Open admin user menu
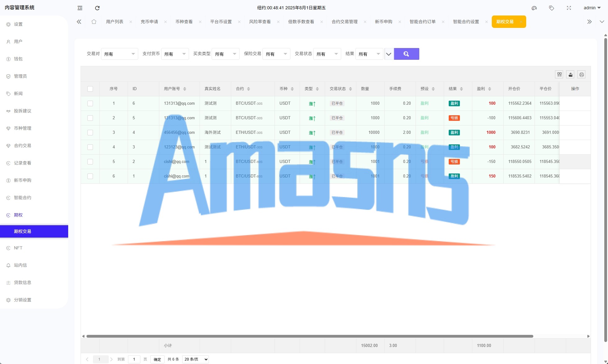The height and width of the screenshot is (364, 608). (592, 8)
